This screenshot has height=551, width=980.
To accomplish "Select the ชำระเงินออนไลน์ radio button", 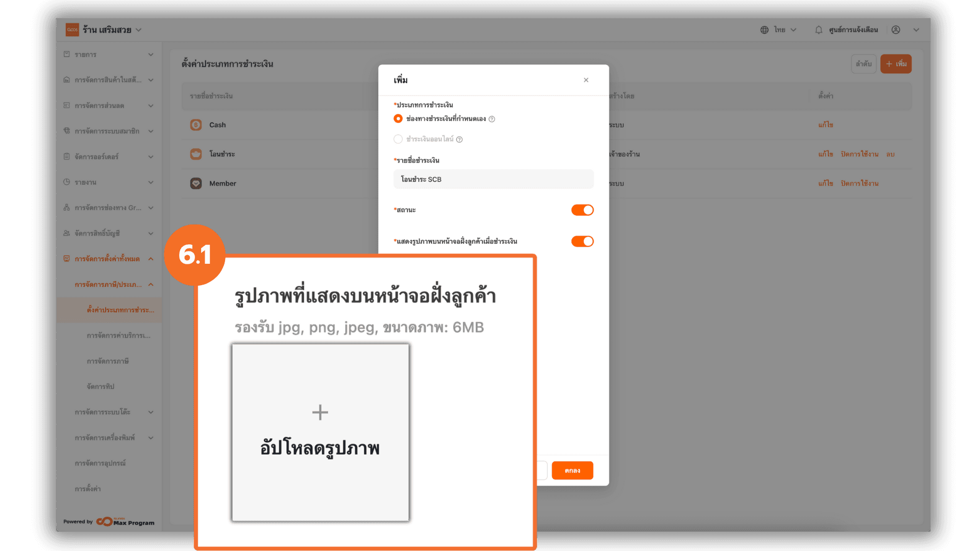I will [x=398, y=139].
